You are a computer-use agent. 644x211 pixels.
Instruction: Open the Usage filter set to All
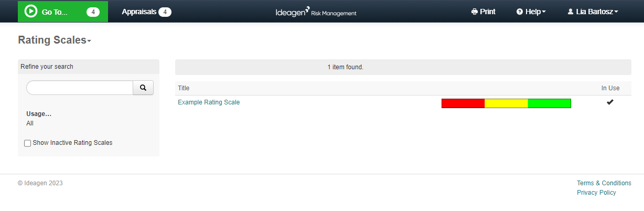(30, 123)
